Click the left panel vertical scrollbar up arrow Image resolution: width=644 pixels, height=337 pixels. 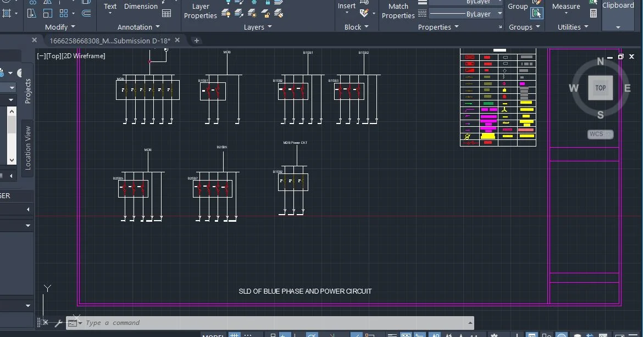(x=12, y=111)
